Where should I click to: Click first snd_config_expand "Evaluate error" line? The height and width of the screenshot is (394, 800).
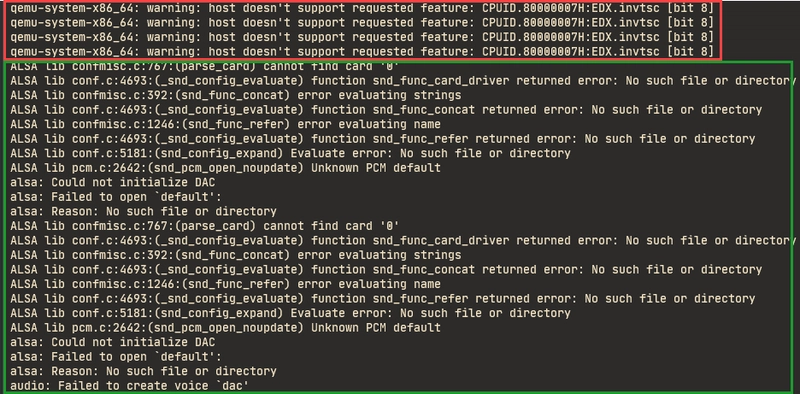click(x=290, y=154)
